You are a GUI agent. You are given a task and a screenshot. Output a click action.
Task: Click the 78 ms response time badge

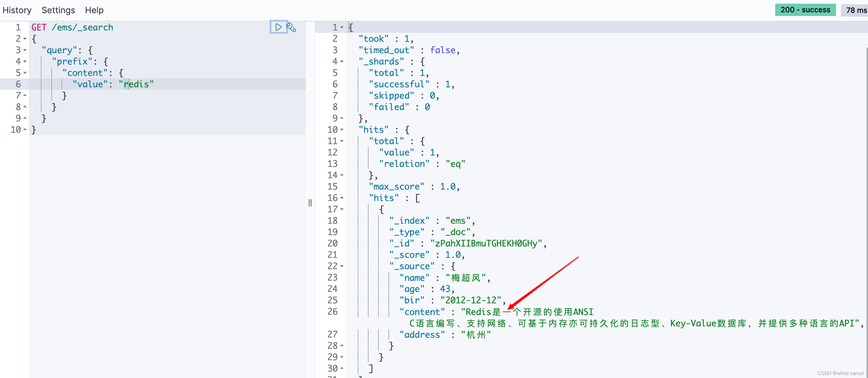coord(855,10)
